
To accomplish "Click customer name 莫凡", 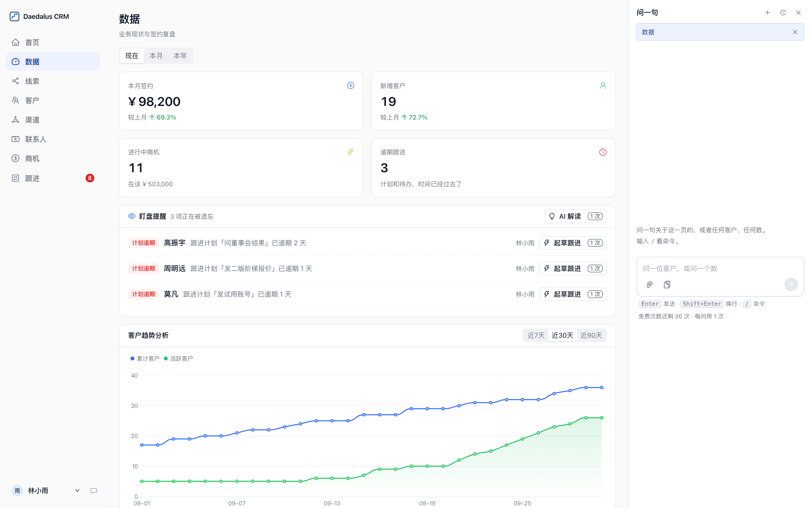I will [x=171, y=294].
